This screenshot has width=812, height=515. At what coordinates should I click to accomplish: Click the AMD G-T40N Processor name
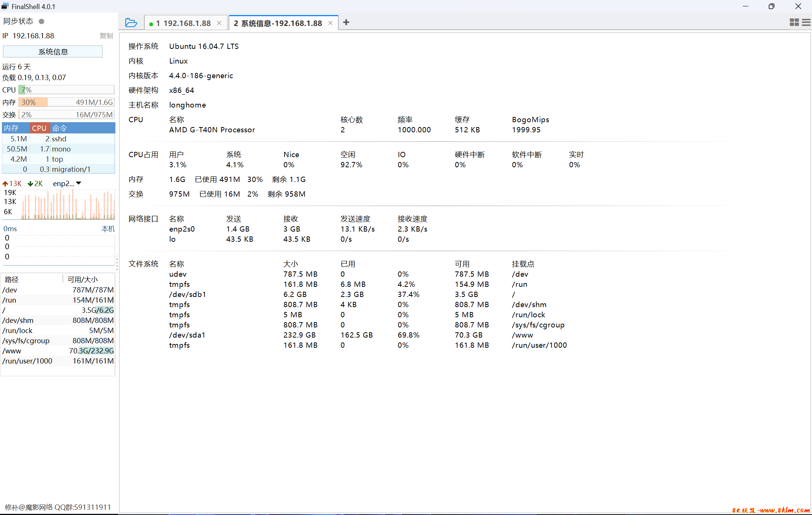click(212, 130)
